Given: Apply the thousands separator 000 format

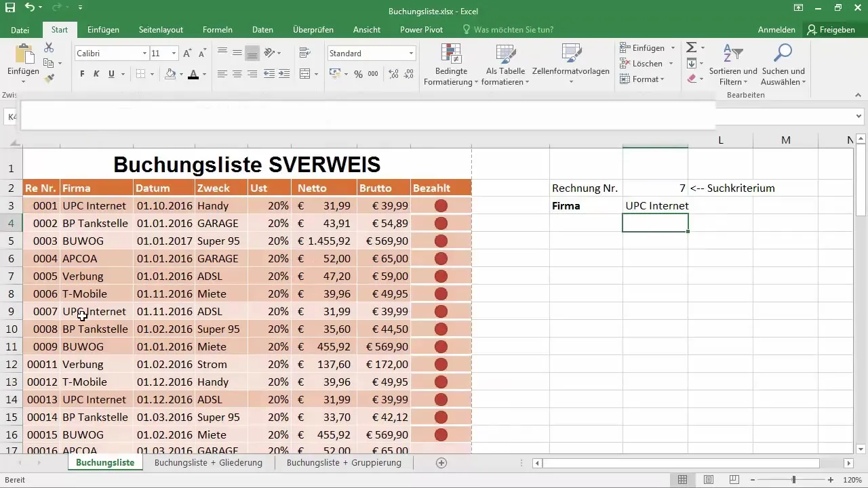Looking at the screenshot, I should 374,74.
